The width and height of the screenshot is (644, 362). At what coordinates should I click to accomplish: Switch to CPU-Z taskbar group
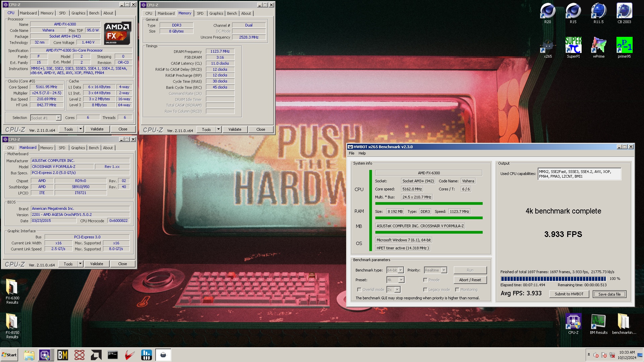[x=45, y=355]
